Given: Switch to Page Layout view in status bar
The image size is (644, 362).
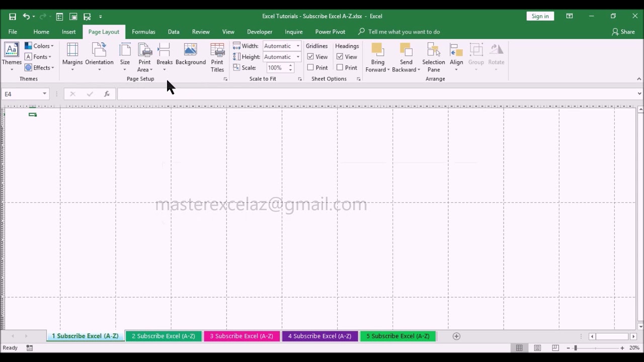Looking at the screenshot, I should click(x=537, y=348).
